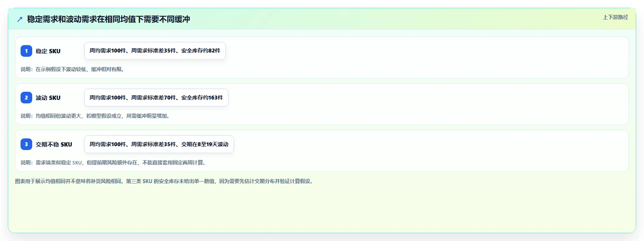Click the footnote starting with 图表用于展示均值相同
This screenshot has width=644, height=241.
point(164,181)
